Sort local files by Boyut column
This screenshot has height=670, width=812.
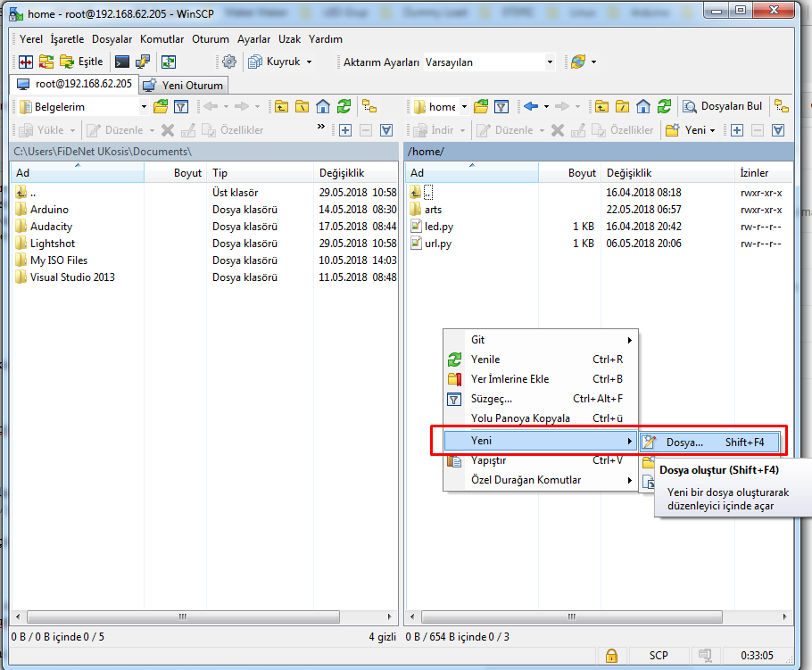175,173
